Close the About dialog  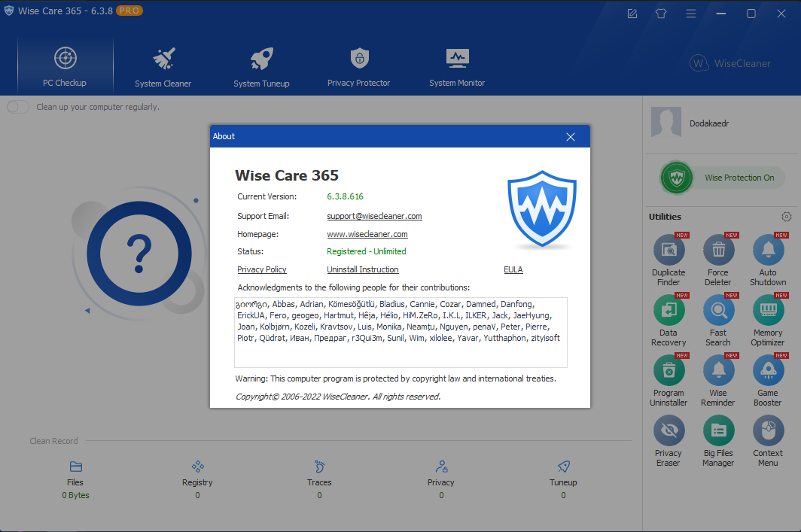click(x=571, y=136)
